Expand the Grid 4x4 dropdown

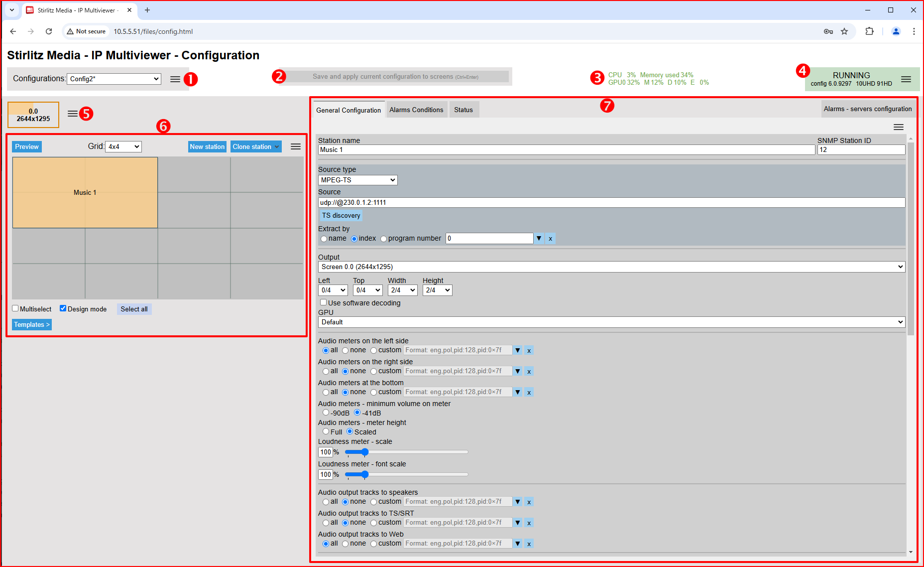(x=123, y=146)
